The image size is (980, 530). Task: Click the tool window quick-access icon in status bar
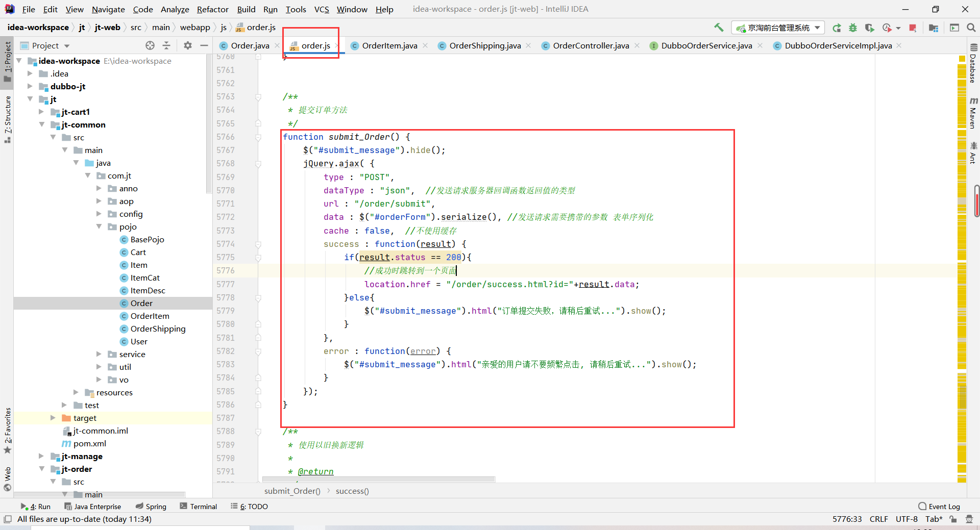[x=8, y=519]
